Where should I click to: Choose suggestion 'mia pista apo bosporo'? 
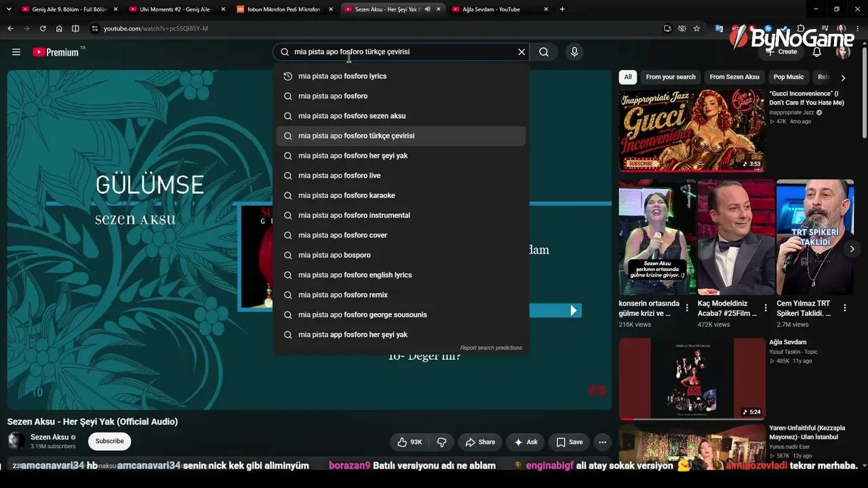[x=401, y=255]
